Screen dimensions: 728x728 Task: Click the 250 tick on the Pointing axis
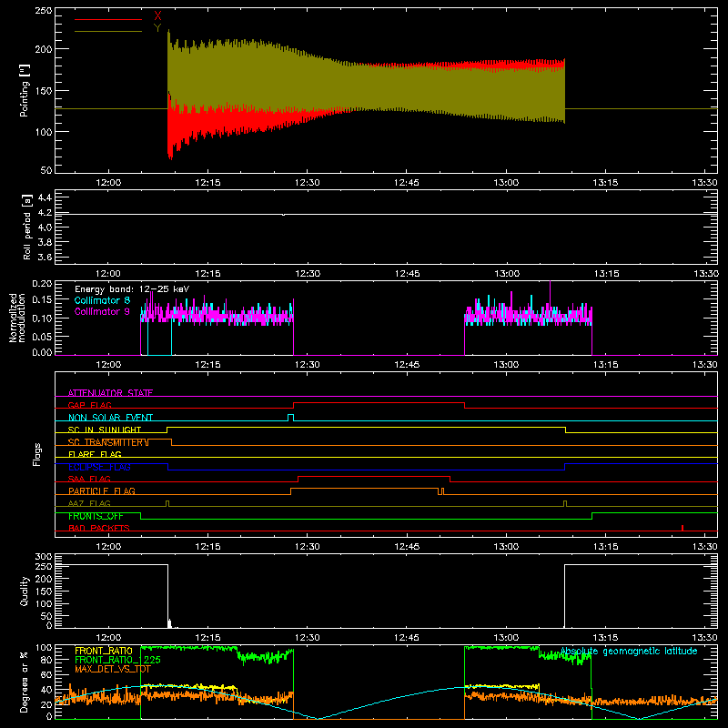(x=43, y=11)
